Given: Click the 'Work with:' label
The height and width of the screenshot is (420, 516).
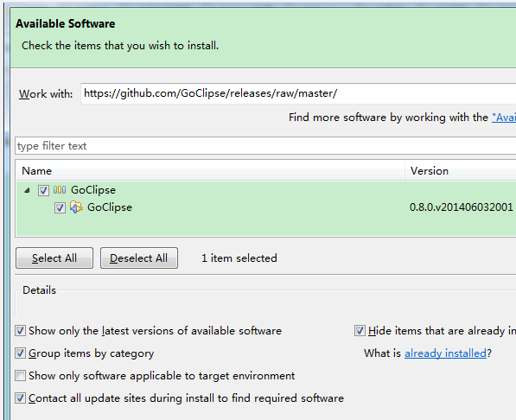Looking at the screenshot, I should coord(46,94).
